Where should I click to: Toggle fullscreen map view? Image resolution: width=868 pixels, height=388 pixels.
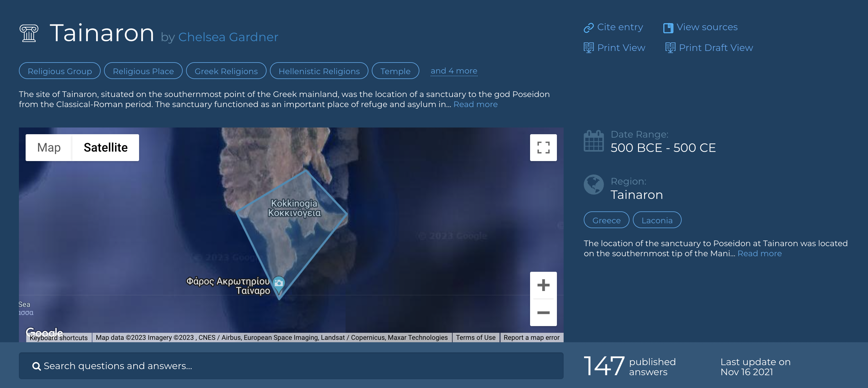pyautogui.click(x=543, y=148)
